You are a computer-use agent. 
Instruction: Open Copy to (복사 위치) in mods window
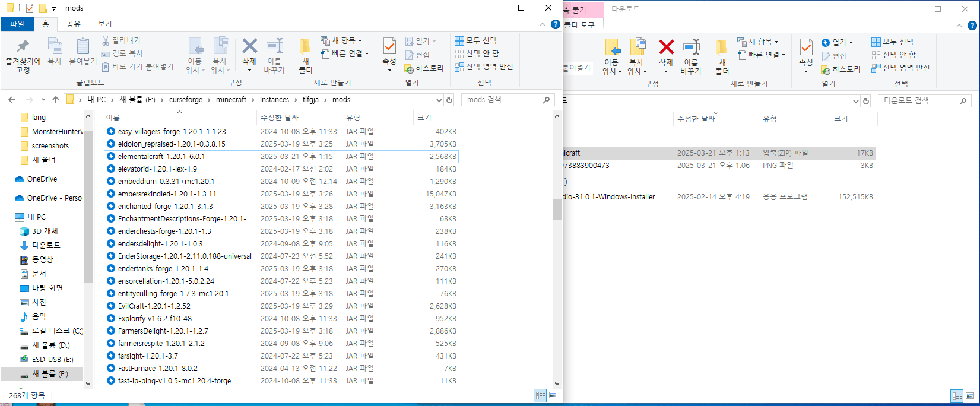(220, 55)
